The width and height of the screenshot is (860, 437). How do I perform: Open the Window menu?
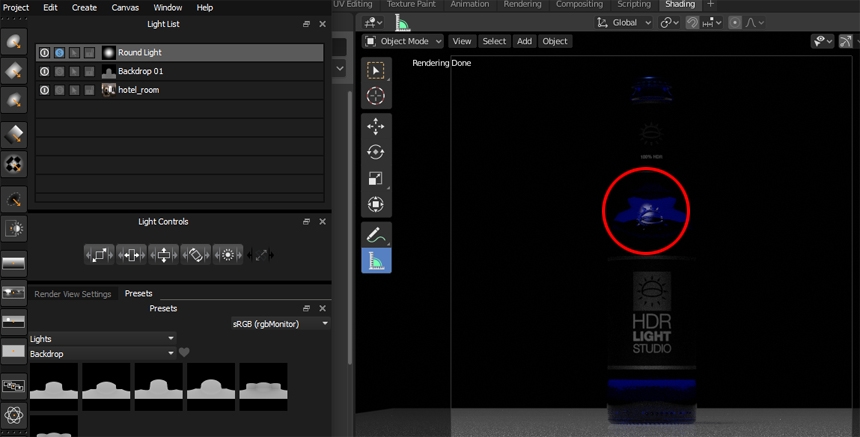click(167, 8)
